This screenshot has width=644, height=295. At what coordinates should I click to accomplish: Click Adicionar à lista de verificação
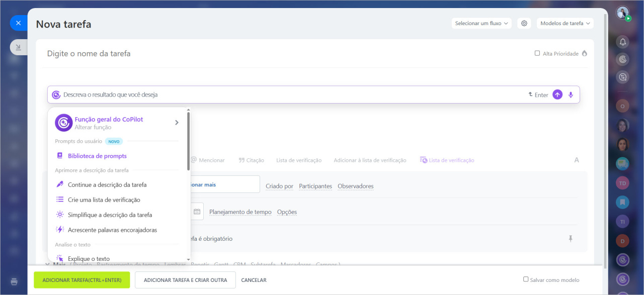370,160
